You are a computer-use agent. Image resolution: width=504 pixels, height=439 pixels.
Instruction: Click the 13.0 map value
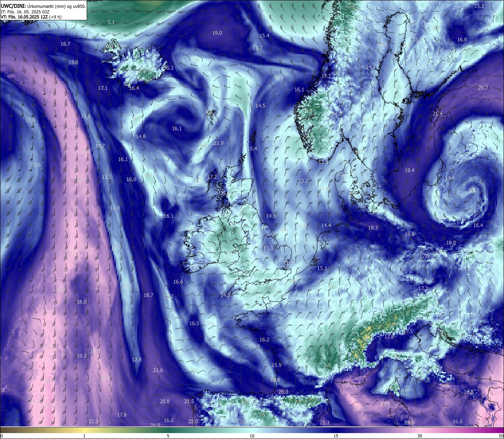coord(73,63)
